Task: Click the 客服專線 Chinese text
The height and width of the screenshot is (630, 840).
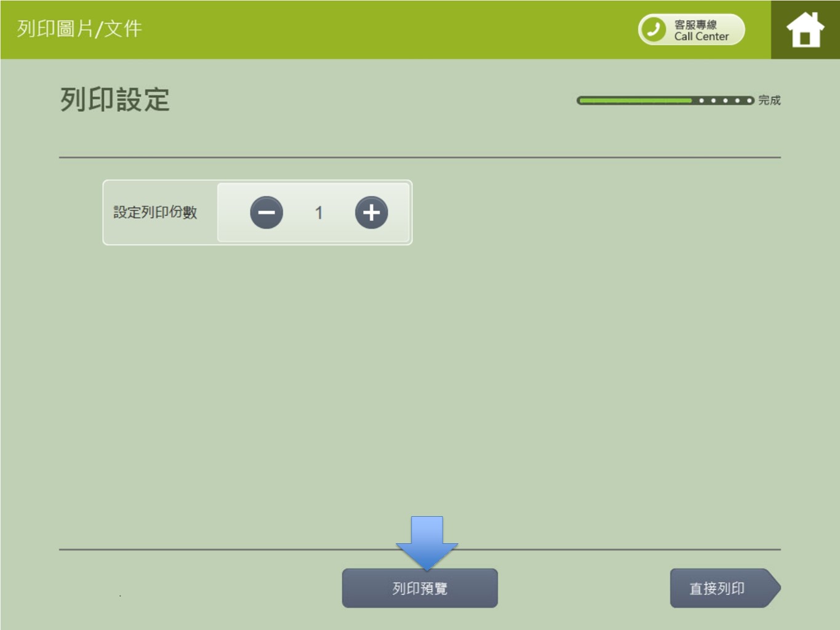Action: [x=695, y=25]
